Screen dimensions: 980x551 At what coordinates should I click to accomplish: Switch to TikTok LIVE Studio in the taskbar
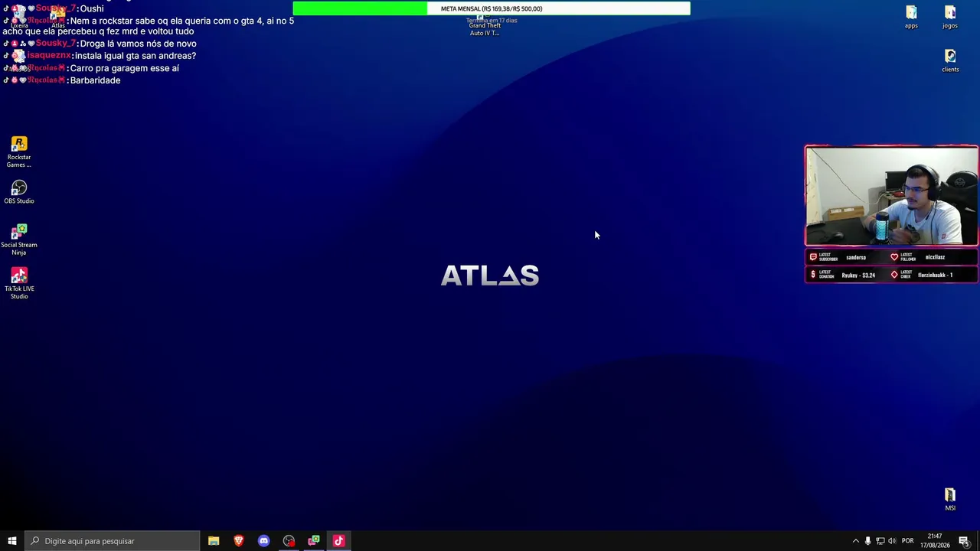coord(339,541)
